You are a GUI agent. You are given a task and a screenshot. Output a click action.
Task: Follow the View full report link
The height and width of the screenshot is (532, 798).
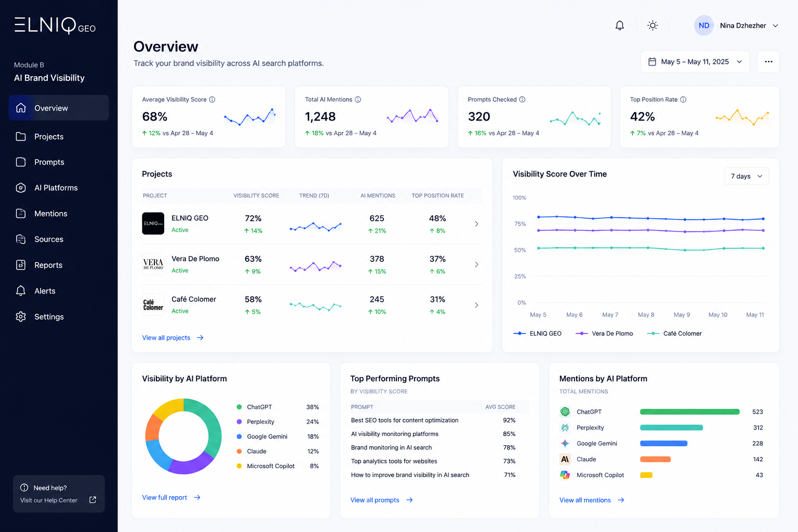tap(171, 498)
